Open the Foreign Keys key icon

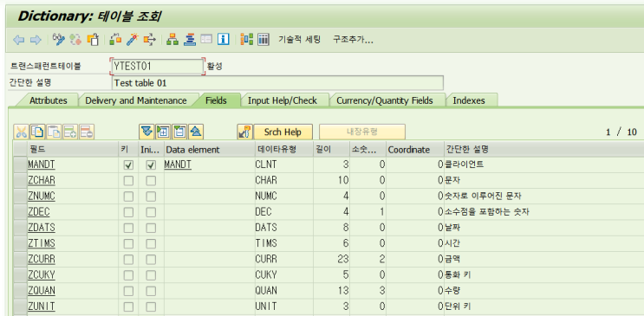pos(244,132)
